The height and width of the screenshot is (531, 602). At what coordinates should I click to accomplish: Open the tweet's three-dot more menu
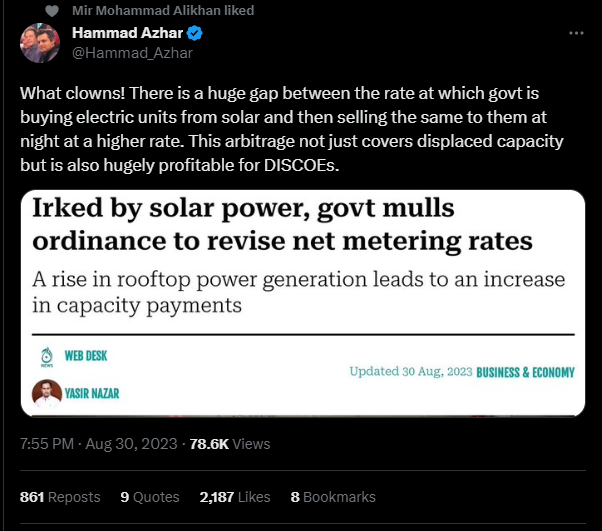576,33
